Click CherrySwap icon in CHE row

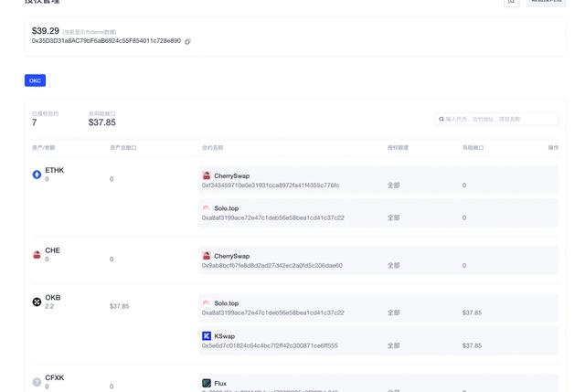pyautogui.click(x=207, y=256)
